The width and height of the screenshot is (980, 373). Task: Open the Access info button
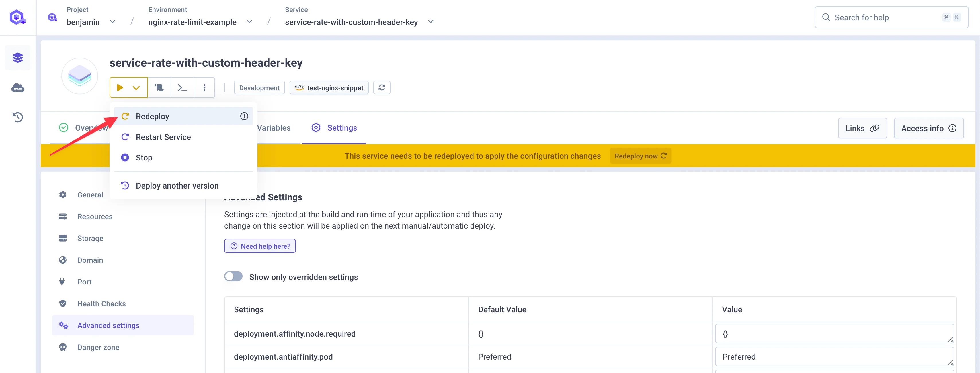coord(928,129)
